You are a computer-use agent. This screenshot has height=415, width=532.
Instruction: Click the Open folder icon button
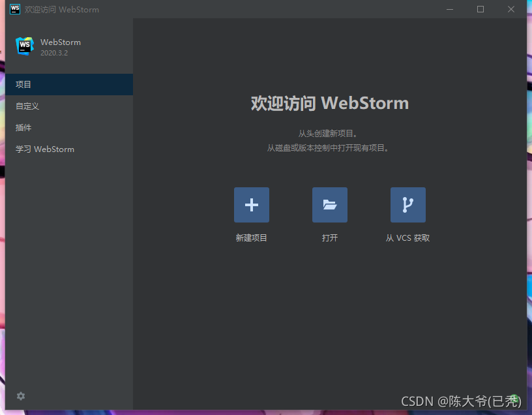[329, 205]
